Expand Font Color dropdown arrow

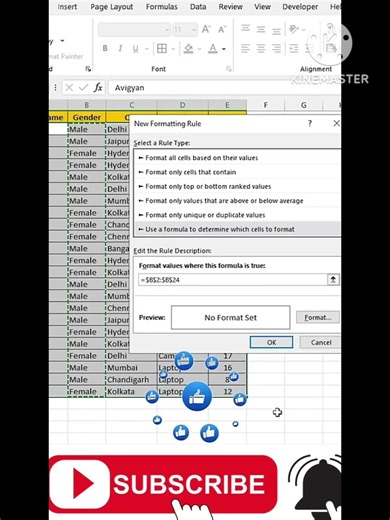224,49
